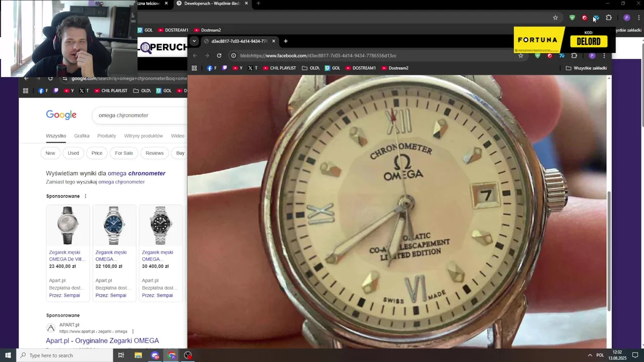Switch to the Grafika search tab

click(x=82, y=136)
